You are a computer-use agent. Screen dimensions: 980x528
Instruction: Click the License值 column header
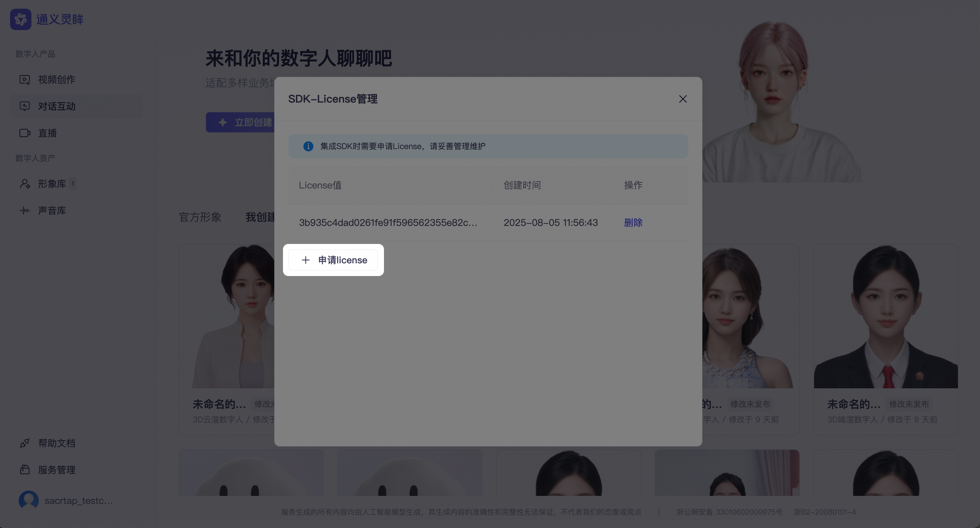pyautogui.click(x=320, y=185)
